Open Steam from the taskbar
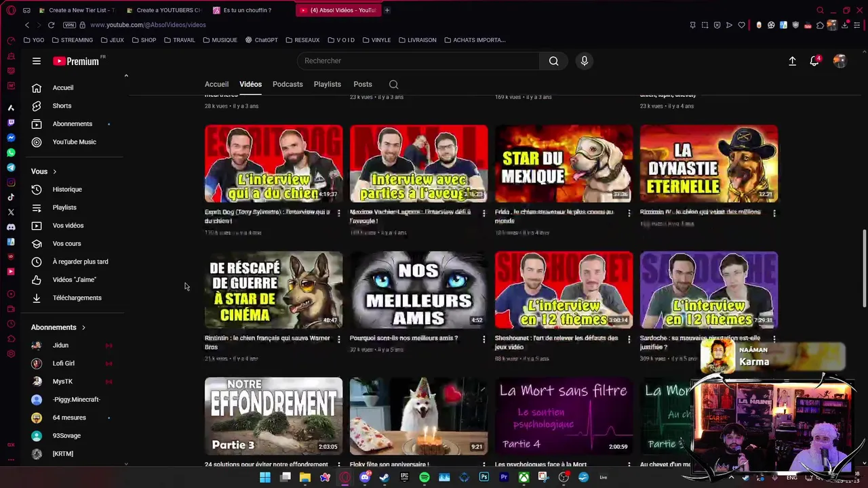Image resolution: width=868 pixels, height=488 pixels. (x=384, y=477)
